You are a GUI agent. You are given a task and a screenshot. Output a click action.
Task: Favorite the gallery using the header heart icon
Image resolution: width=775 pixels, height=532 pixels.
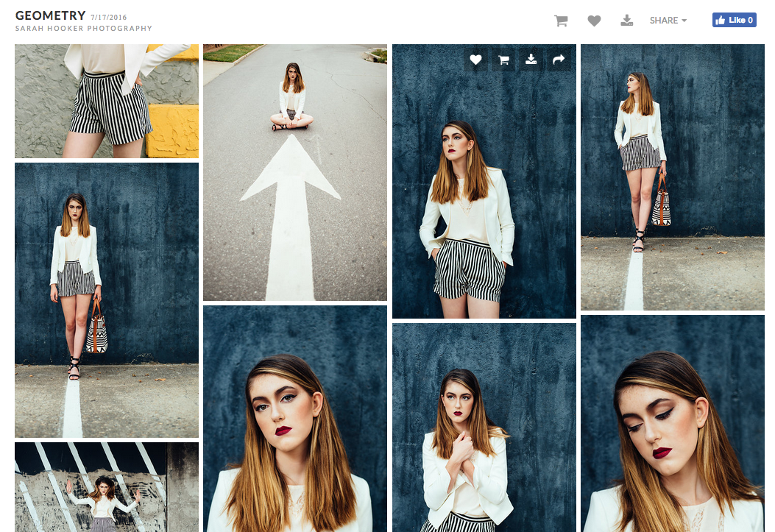[594, 21]
